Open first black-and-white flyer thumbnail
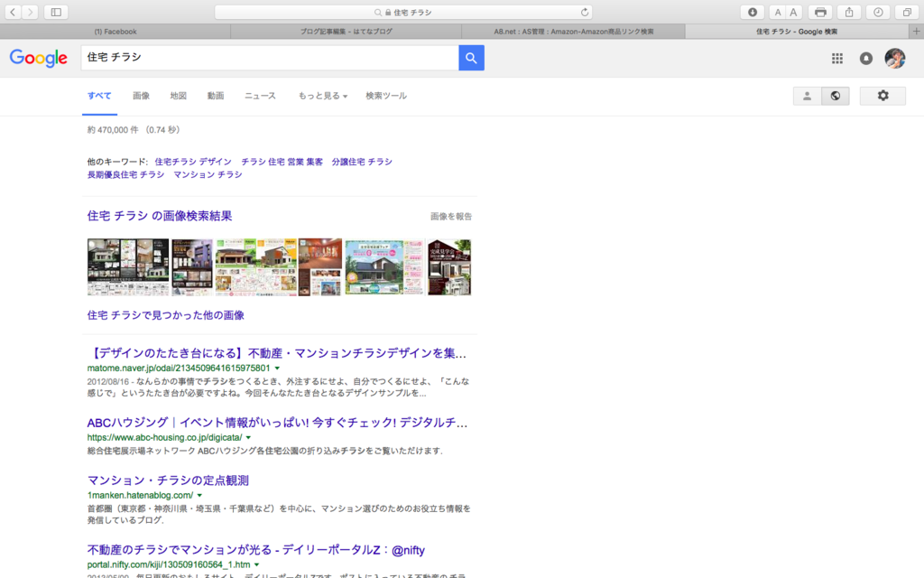 pyautogui.click(x=128, y=267)
